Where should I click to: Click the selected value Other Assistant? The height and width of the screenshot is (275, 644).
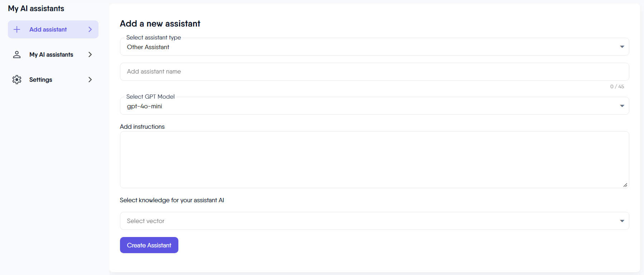click(x=148, y=47)
